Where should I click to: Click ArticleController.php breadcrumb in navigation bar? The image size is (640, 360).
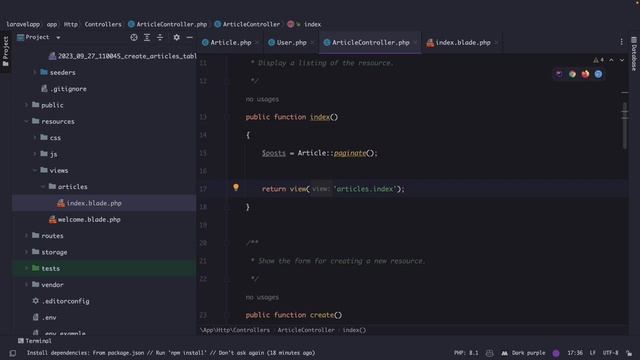tap(168, 24)
